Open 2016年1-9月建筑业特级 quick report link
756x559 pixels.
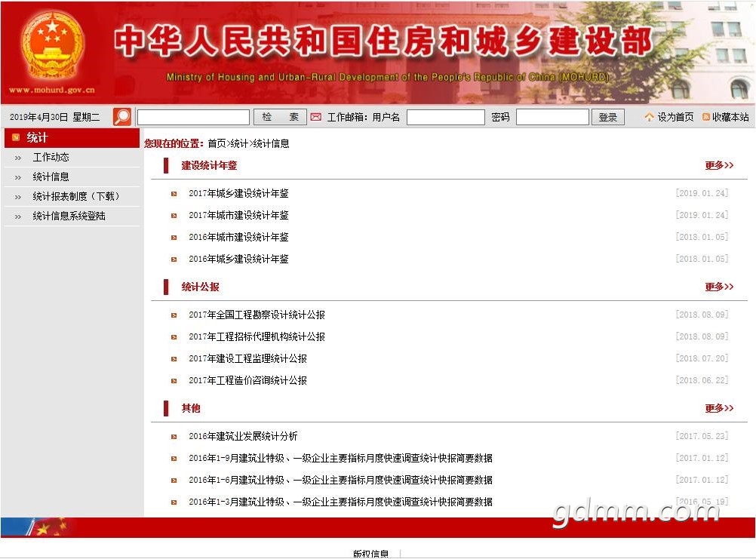click(340, 458)
